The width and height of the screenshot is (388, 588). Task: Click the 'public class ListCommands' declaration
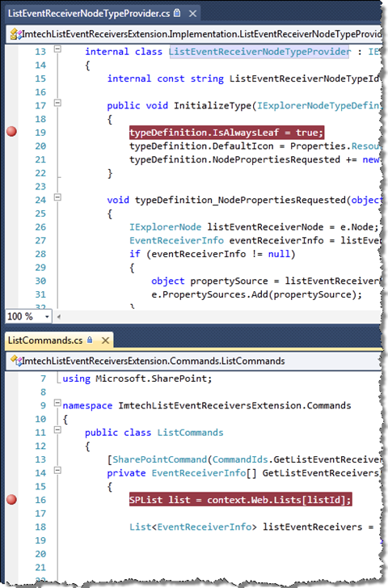(x=154, y=433)
